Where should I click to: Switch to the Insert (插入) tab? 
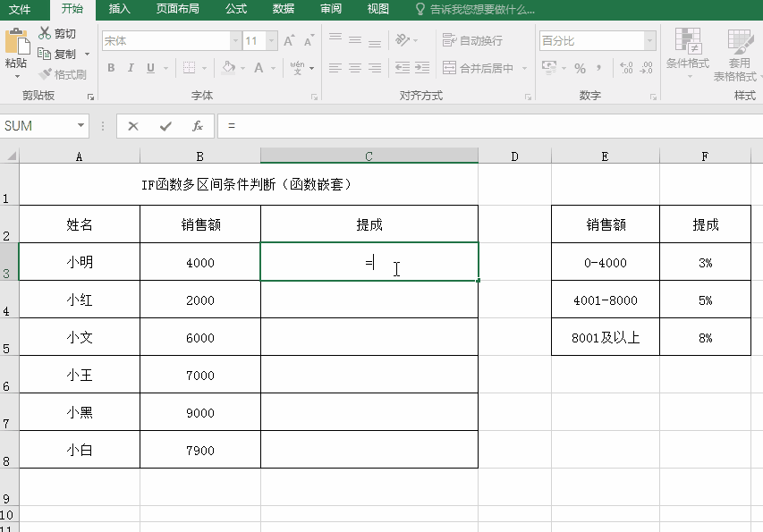click(119, 9)
